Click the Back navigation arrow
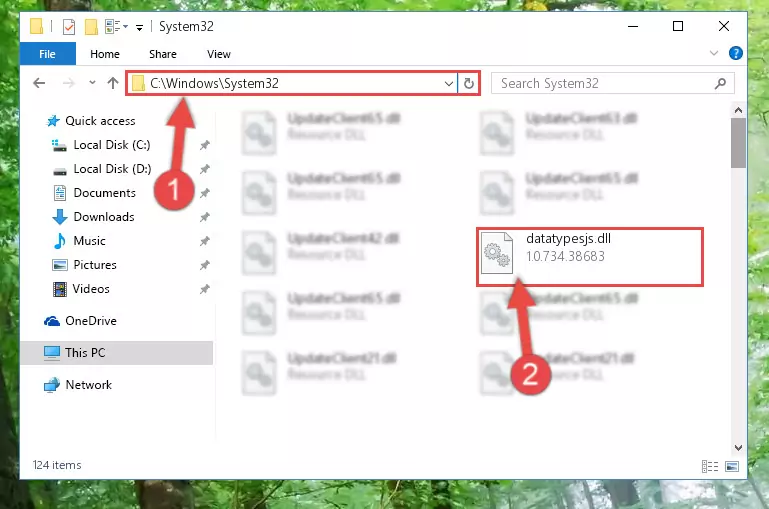 click(39, 83)
